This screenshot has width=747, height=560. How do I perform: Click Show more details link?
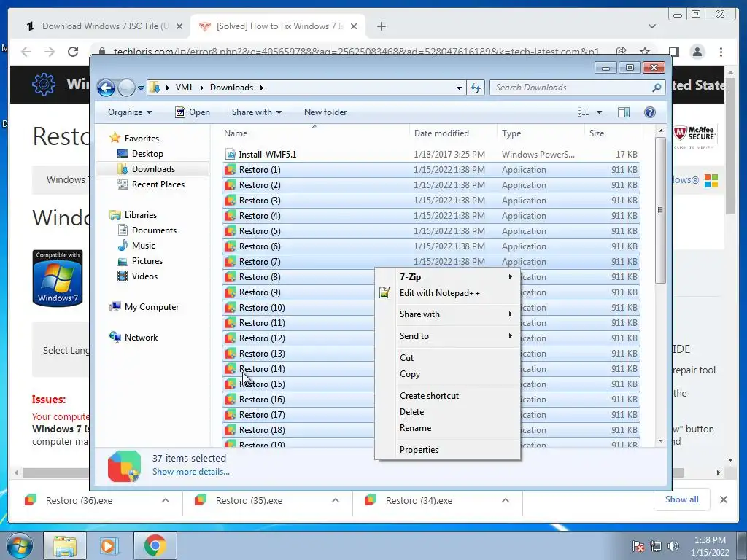point(190,472)
